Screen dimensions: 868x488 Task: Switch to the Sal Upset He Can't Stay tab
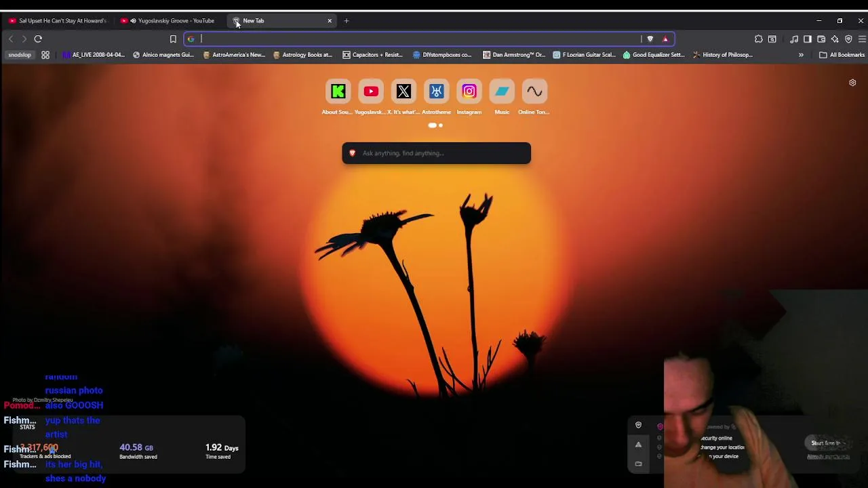(58, 21)
